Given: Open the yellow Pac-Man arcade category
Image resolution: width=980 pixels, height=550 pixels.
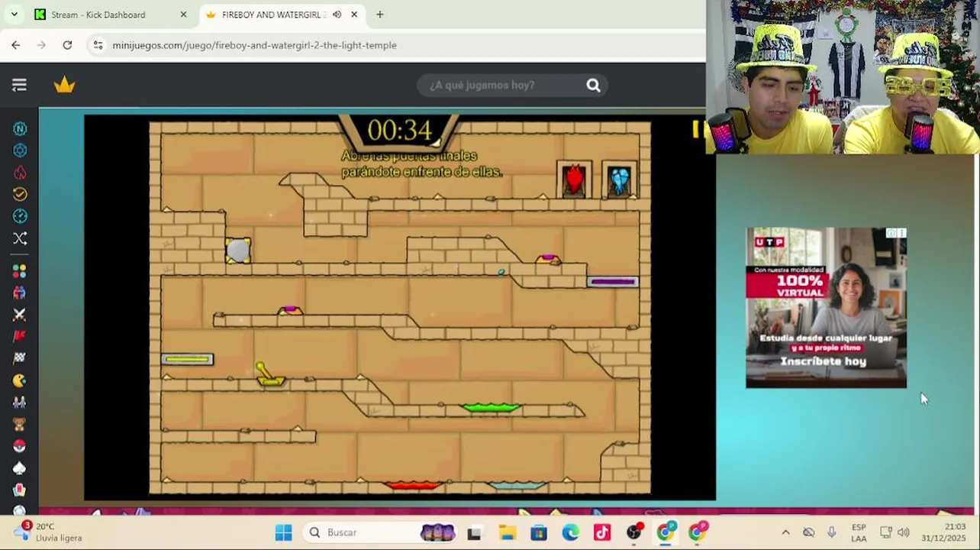Looking at the screenshot, I should pos(20,380).
